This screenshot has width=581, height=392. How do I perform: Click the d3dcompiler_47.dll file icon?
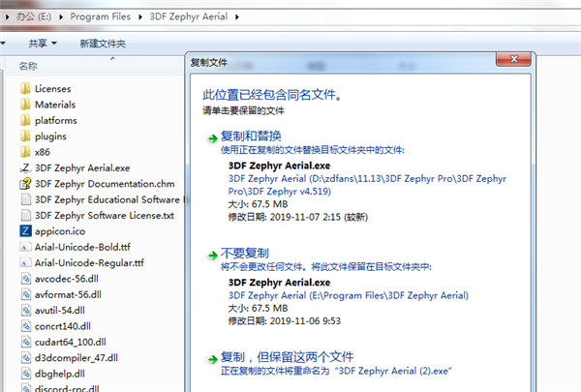25,358
